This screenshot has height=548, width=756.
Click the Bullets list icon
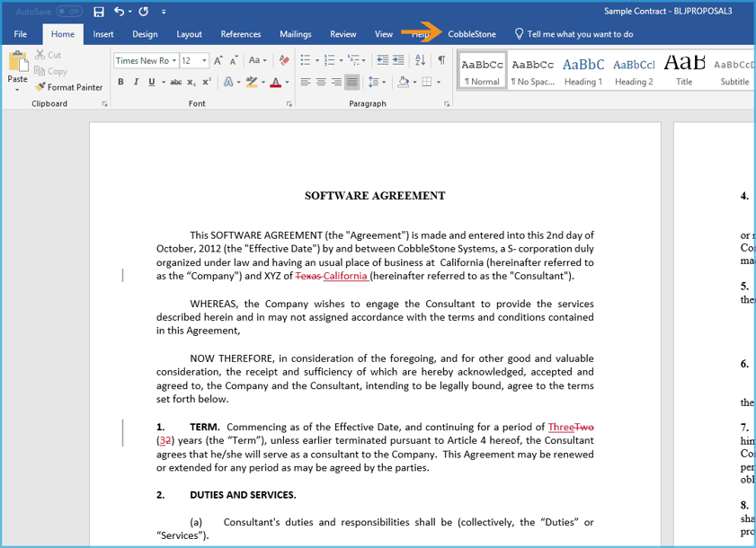tap(306, 60)
